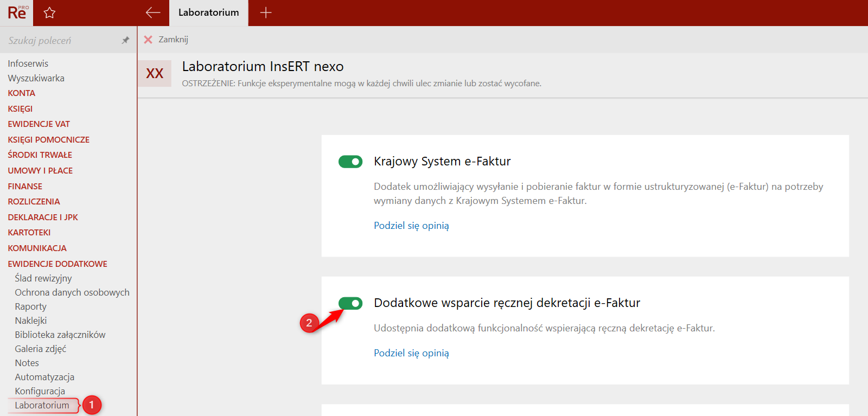Click the red X close icon
The image size is (868, 416).
click(x=148, y=40)
